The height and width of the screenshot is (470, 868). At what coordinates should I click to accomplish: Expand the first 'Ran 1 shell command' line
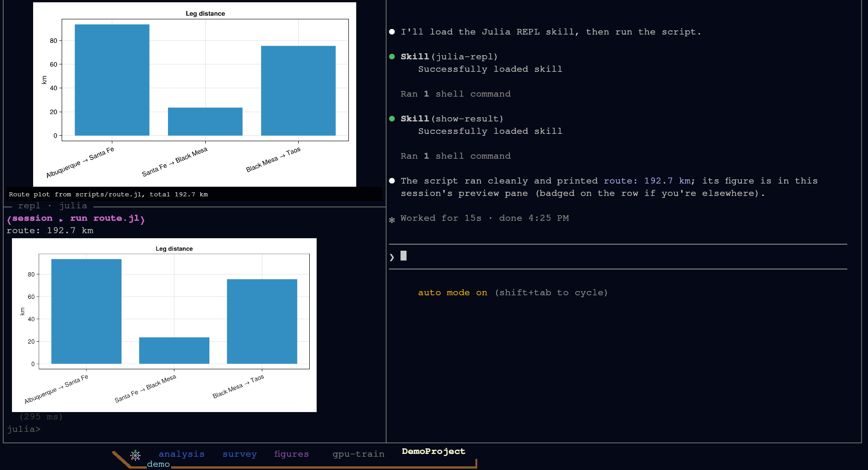point(456,94)
